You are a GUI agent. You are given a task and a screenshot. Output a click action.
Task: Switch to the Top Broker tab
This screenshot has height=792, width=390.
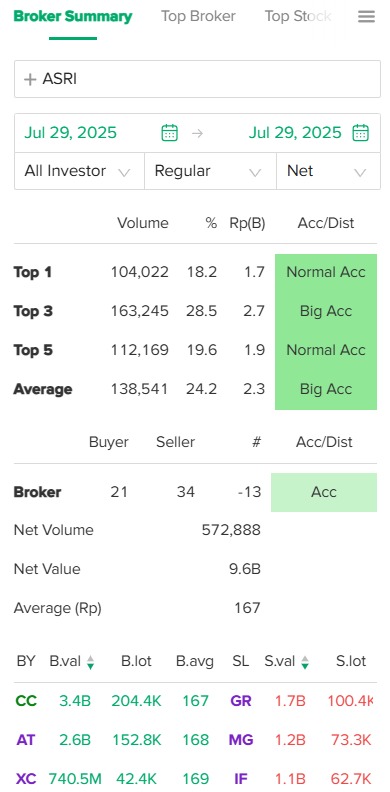pos(198,16)
